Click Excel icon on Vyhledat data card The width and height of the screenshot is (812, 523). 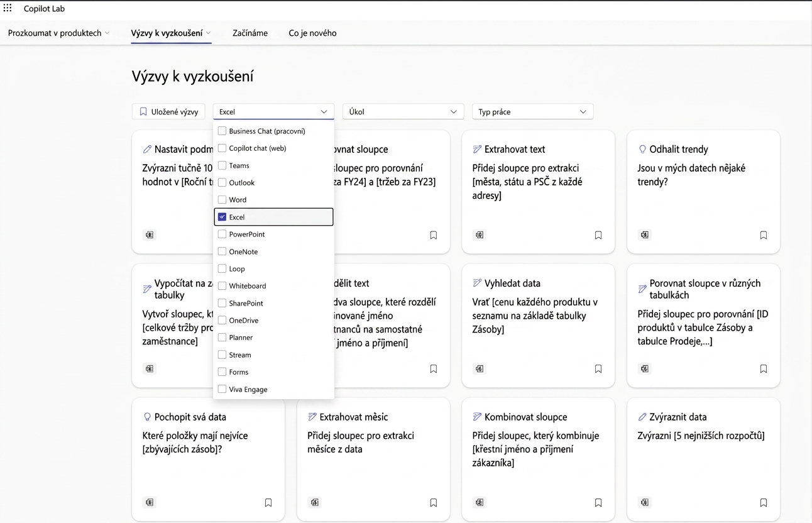(x=480, y=368)
